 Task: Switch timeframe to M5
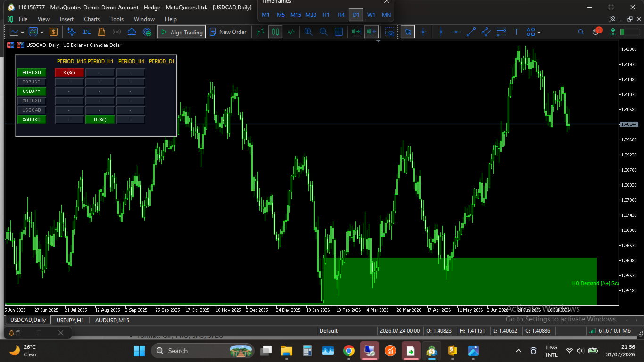tap(281, 15)
